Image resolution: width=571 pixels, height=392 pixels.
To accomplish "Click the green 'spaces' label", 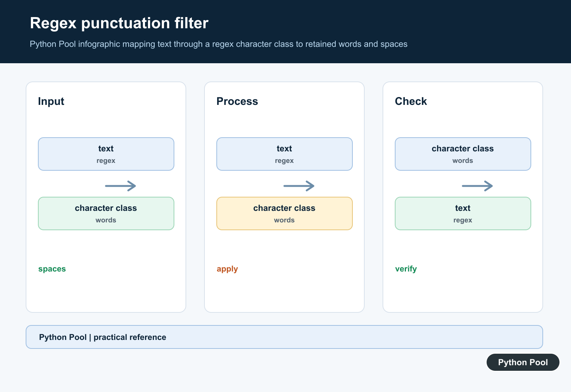I will [52, 269].
